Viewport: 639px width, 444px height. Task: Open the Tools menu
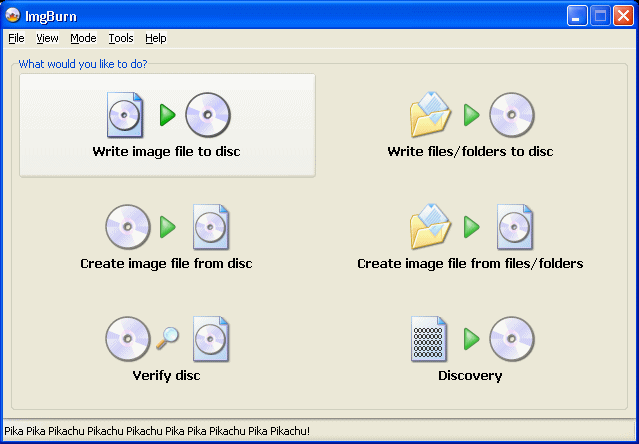coord(121,38)
